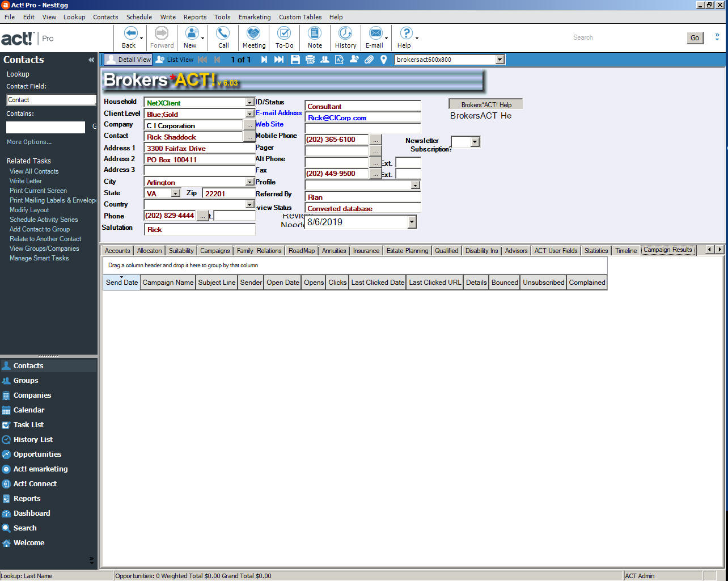The width and height of the screenshot is (728, 581).
Task: Click the More Options link
Action: pyautogui.click(x=29, y=142)
